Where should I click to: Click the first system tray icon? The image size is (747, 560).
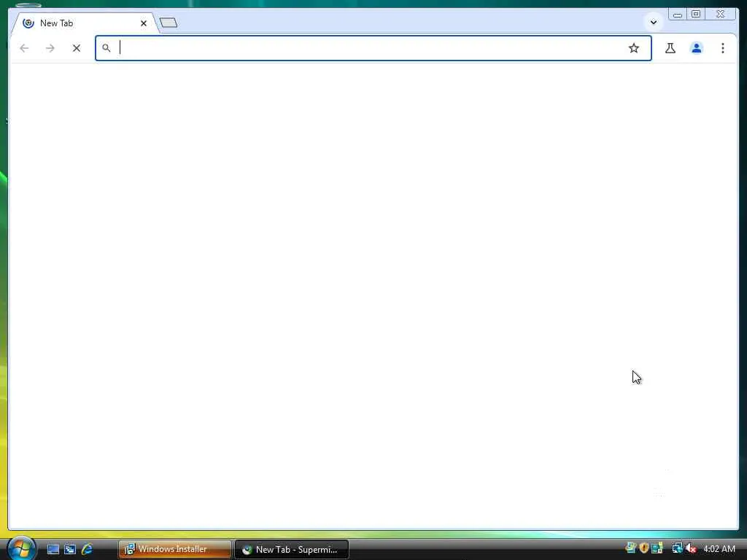(x=631, y=548)
